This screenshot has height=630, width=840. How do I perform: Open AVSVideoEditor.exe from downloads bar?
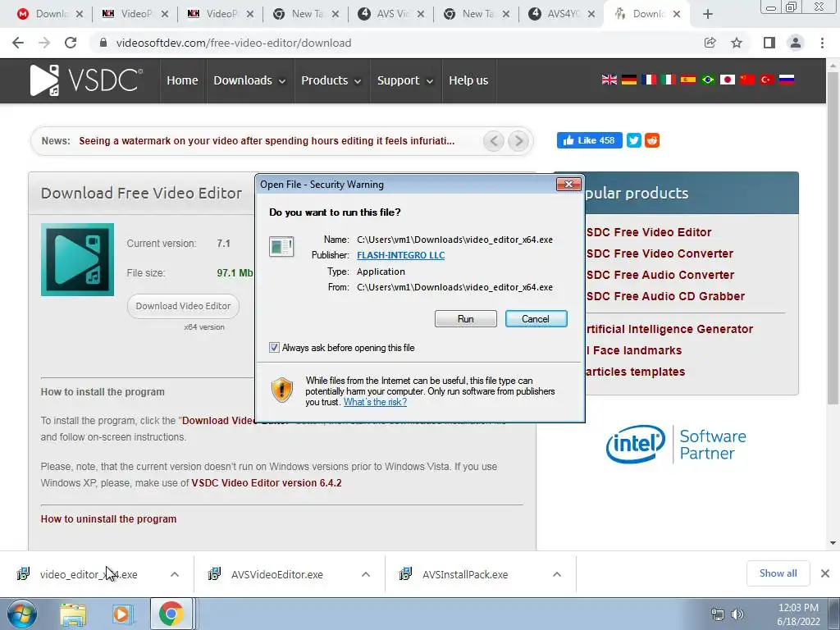click(x=276, y=574)
